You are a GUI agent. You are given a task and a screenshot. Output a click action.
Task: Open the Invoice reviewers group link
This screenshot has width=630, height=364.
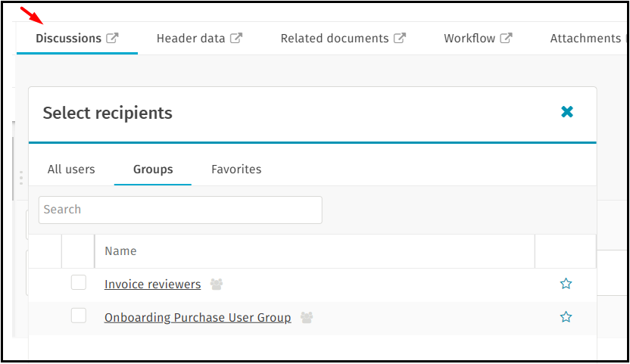coord(152,285)
